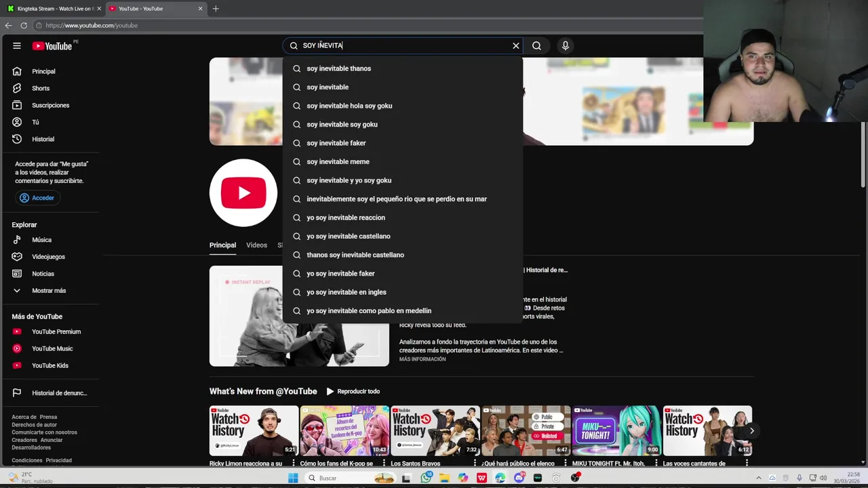The image size is (868, 488).
Task: Open a new browser tab
Action: (216, 9)
